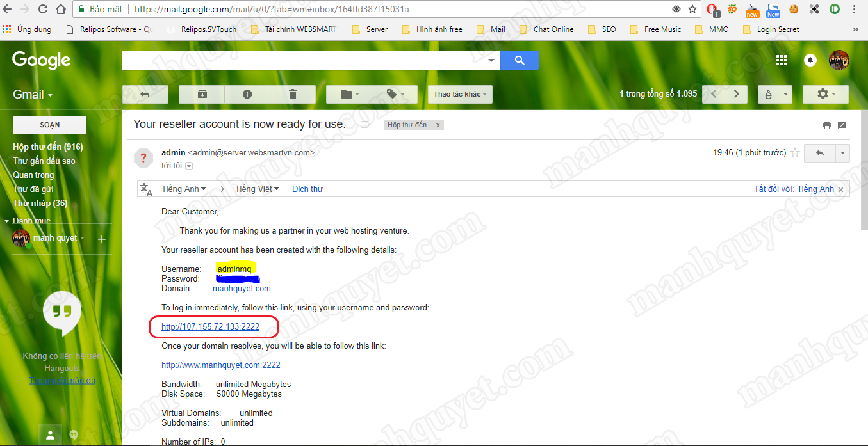Viewport: 868px width, 446px height.
Task: Open 'Hộp thư đến (916)' folder
Action: click(48, 147)
